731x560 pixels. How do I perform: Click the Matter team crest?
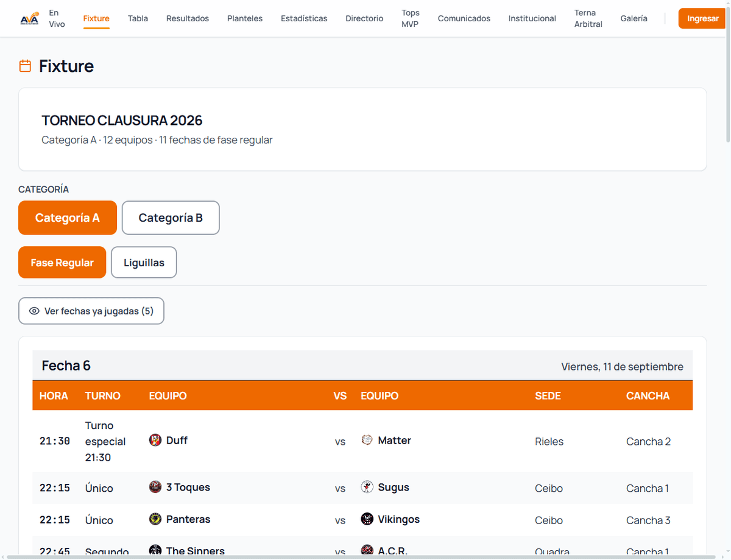367,440
